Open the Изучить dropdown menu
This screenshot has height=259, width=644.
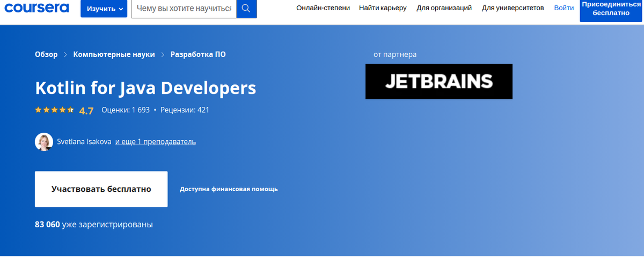tap(104, 9)
